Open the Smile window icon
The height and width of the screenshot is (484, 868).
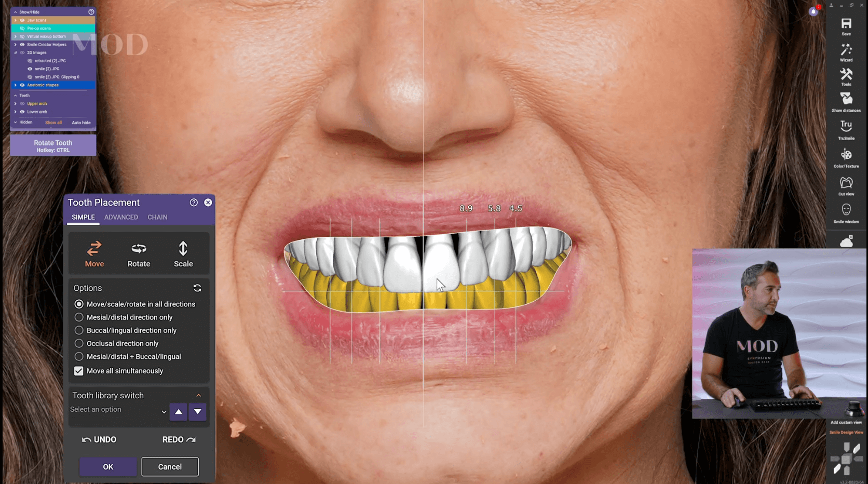[846, 210]
